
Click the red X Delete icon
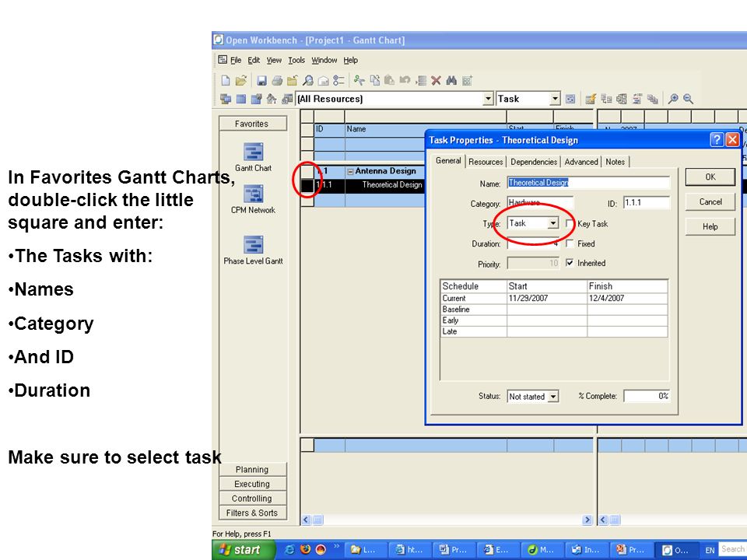point(436,80)
